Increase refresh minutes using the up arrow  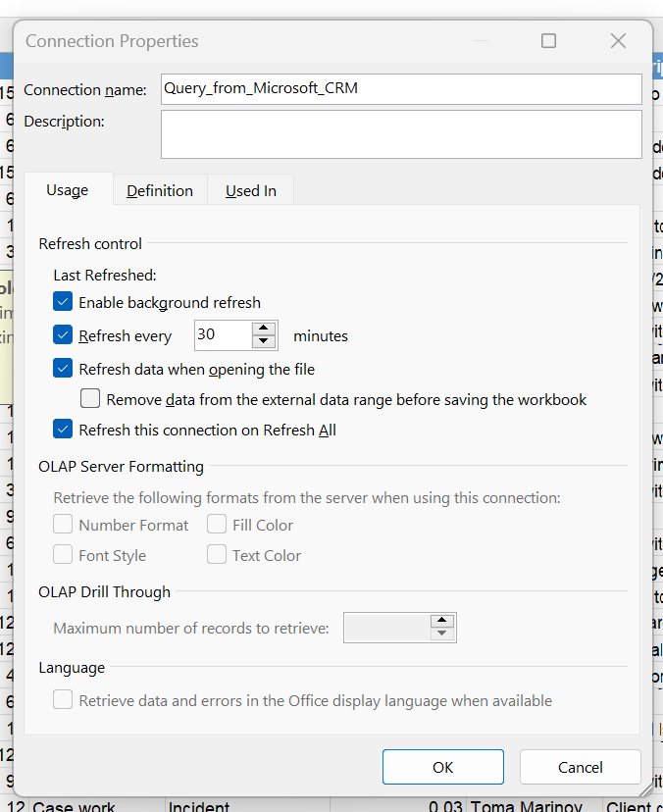[264, 330]
